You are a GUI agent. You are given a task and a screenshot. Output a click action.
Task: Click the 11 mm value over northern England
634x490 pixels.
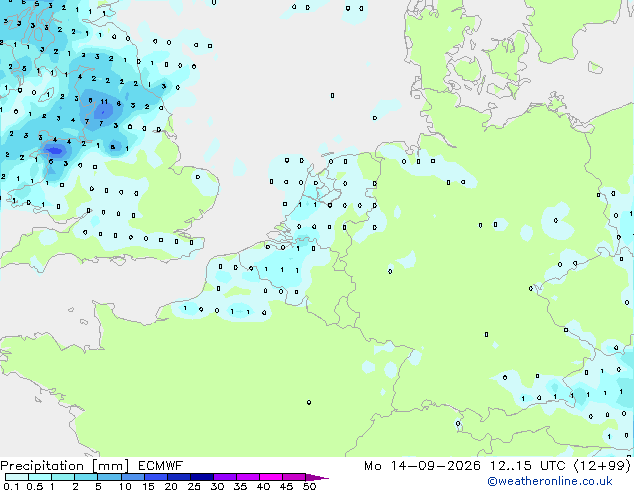tap(104, 101)
